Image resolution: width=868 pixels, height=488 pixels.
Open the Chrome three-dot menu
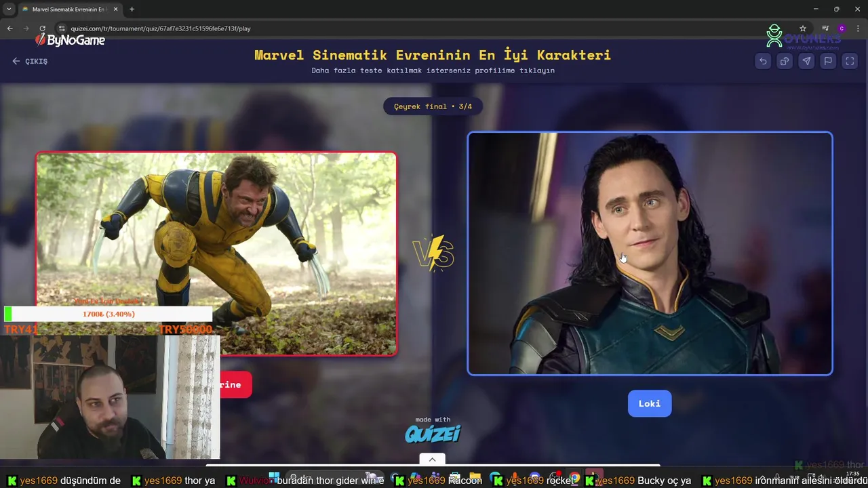857,28
